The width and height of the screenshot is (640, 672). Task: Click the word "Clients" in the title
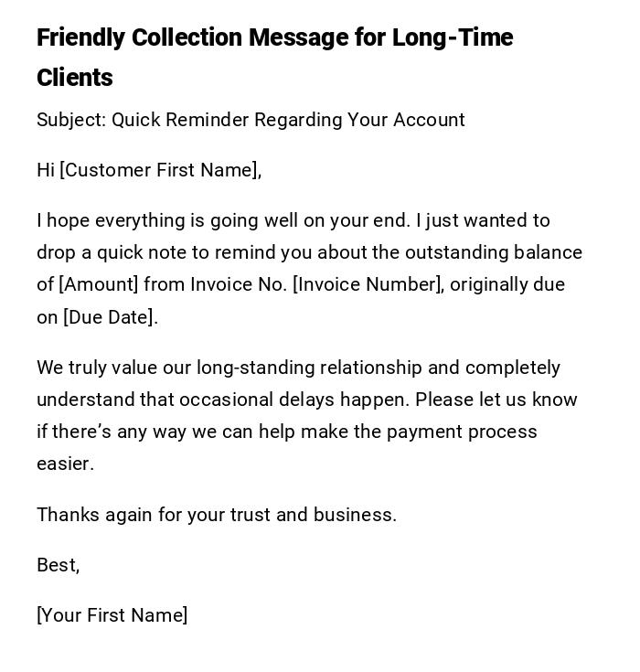[x=75, y=79]
